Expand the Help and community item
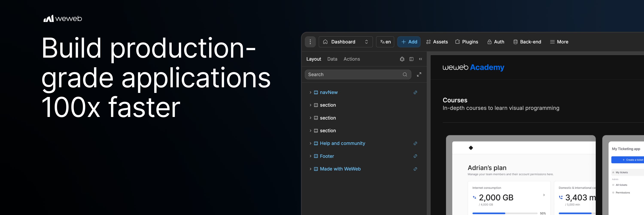This screenshot has width=644, height=215. tap(310, 143)
